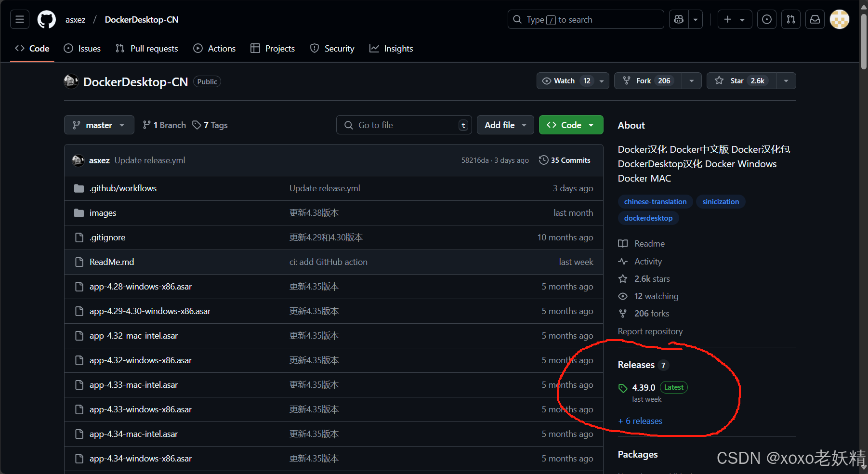
Task: Switch to the Actions tab
Action: tap(214, 49)
